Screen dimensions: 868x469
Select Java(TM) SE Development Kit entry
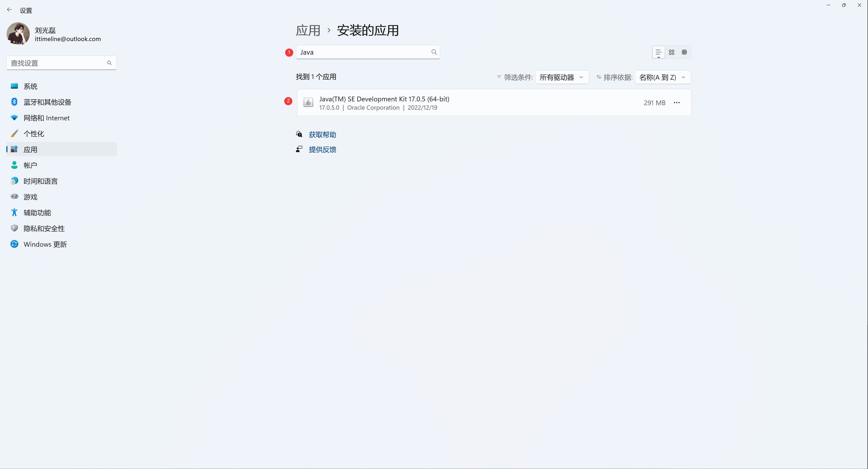pos(494,103)
